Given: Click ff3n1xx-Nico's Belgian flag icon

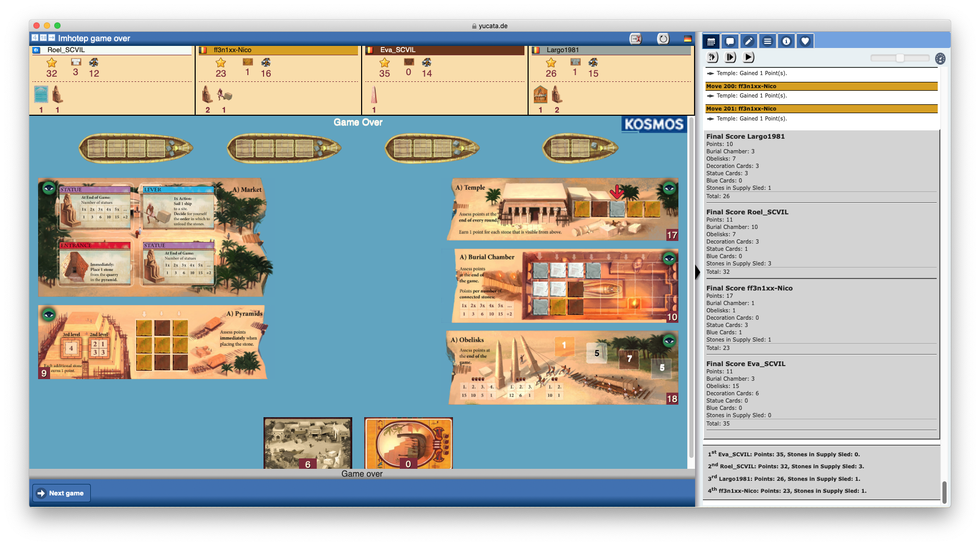Looking at the screenshot, I should pos(203,50).
